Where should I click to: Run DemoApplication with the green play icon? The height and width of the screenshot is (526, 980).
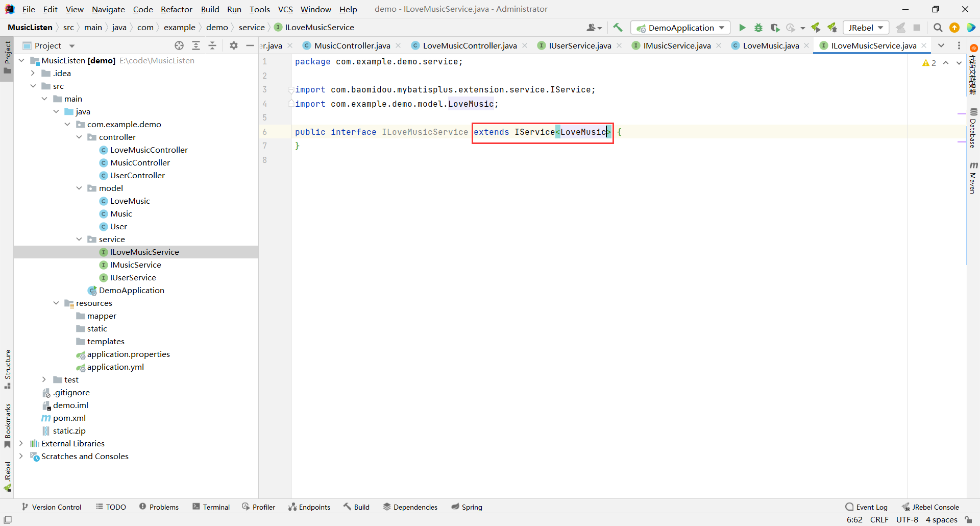click(742, 28)
